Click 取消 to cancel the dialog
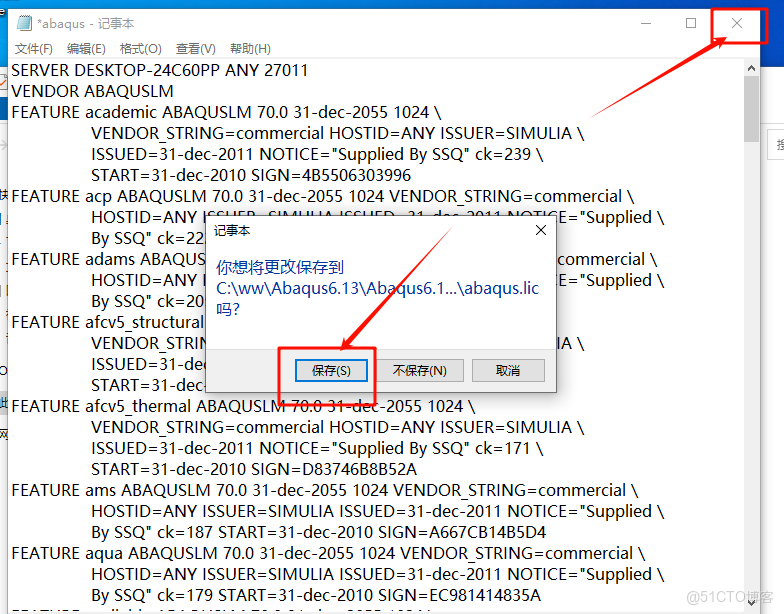This screenshot has height=614, width=784. (508, 370)
